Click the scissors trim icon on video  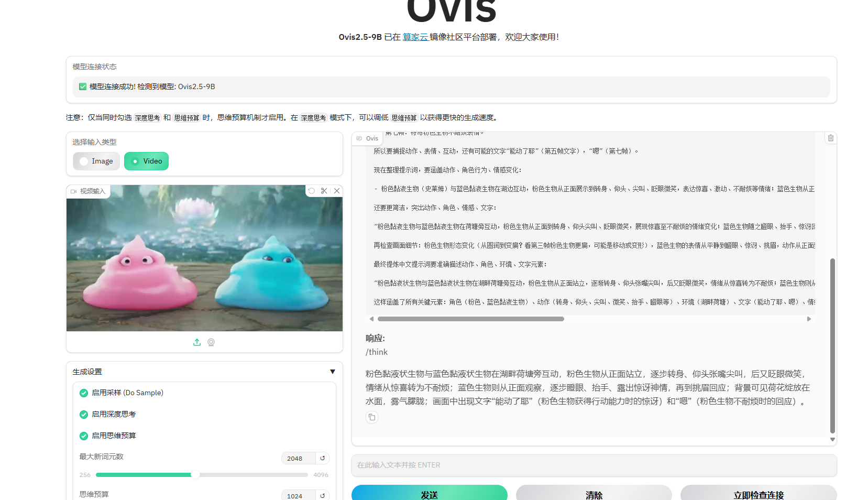click(x=324, y=191)
